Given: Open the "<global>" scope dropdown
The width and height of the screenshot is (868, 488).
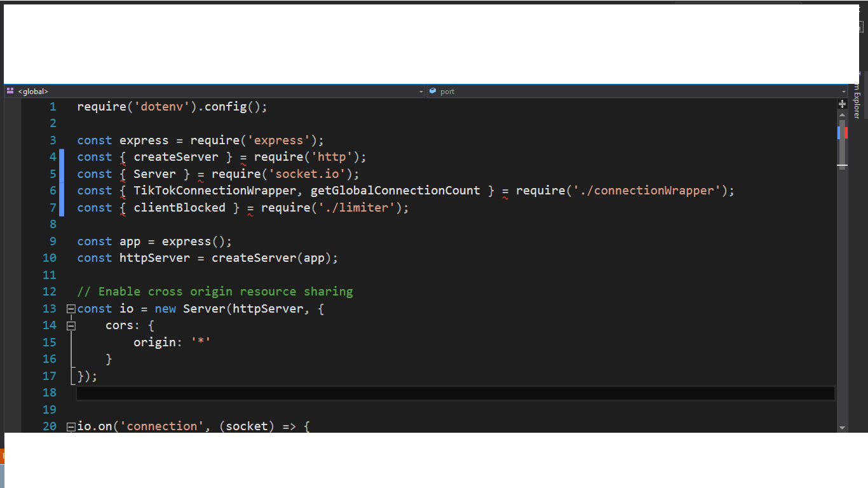Looking at the screenshot, I should (420, 91).
